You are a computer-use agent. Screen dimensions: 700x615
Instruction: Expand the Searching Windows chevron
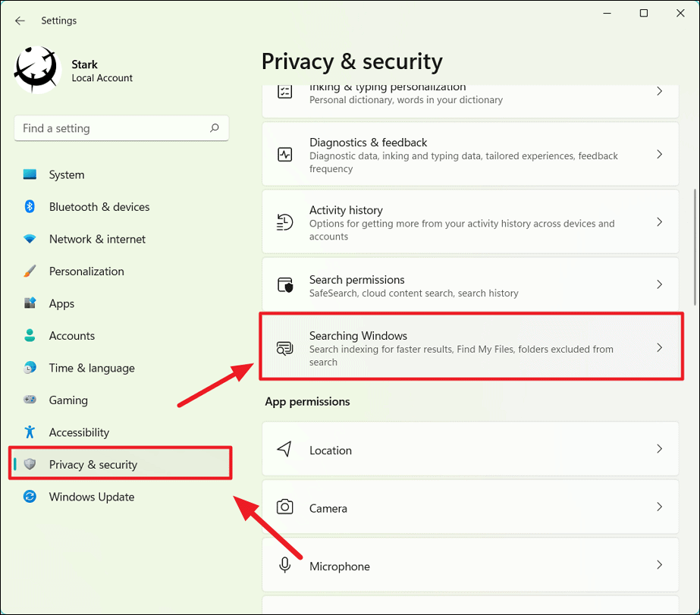pyautogui.click(x=659, y=347)
